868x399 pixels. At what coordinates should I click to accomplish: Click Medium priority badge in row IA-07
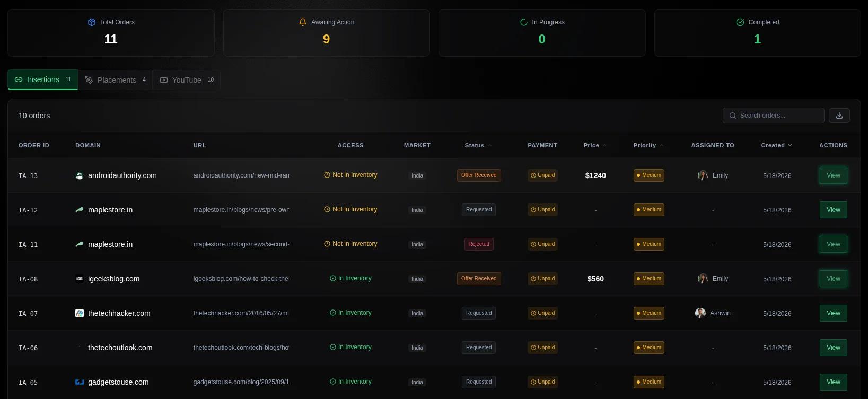pyautogui.click(x=649, y=313)
